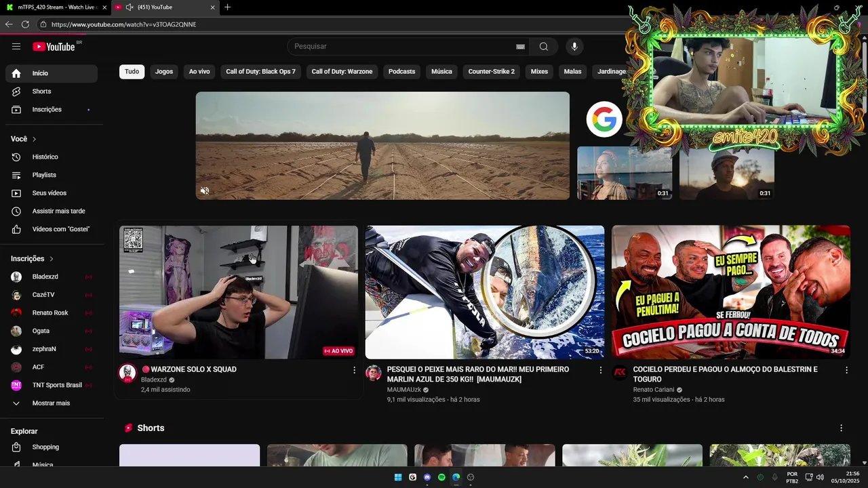Select the Mixes filter chip

coord(539,71)
